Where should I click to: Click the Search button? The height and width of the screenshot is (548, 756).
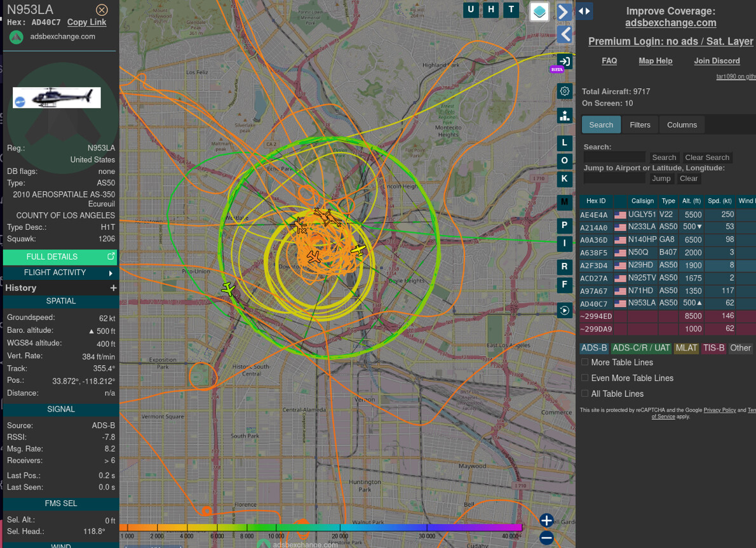tap(664, 157)
